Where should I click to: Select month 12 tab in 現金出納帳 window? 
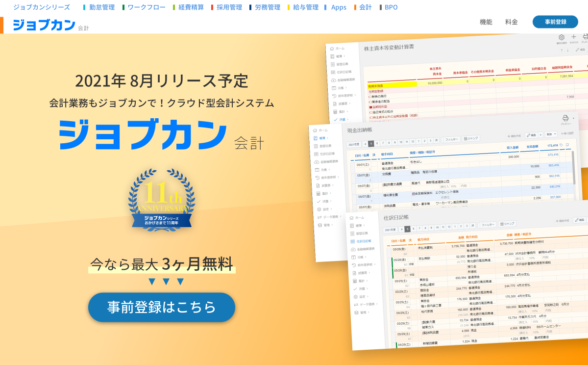[413, 141]
